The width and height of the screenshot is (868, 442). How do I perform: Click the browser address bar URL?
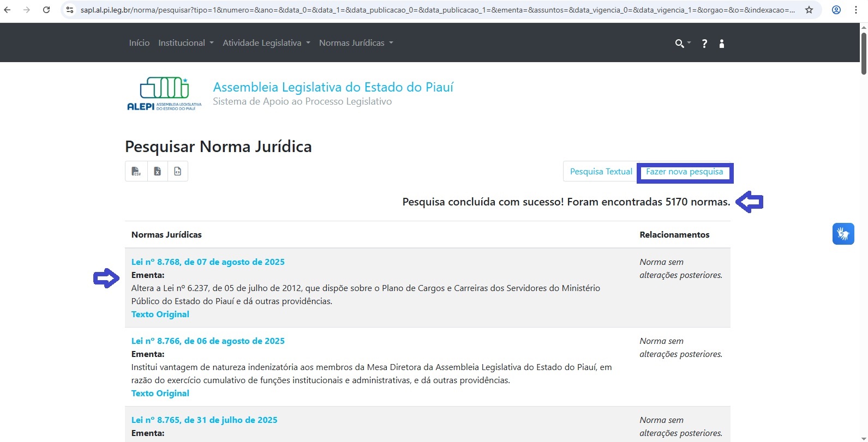[x=436, y=10]
